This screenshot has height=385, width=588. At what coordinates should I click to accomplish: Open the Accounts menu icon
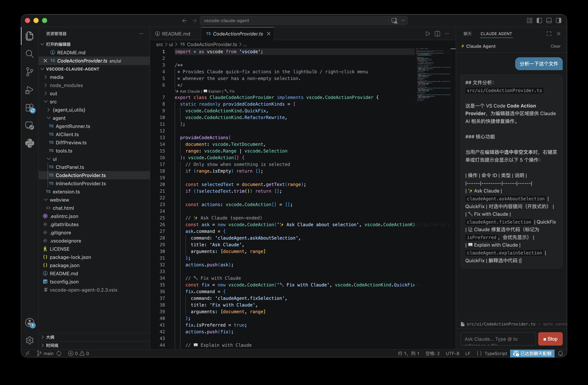(x=30, y=323)
